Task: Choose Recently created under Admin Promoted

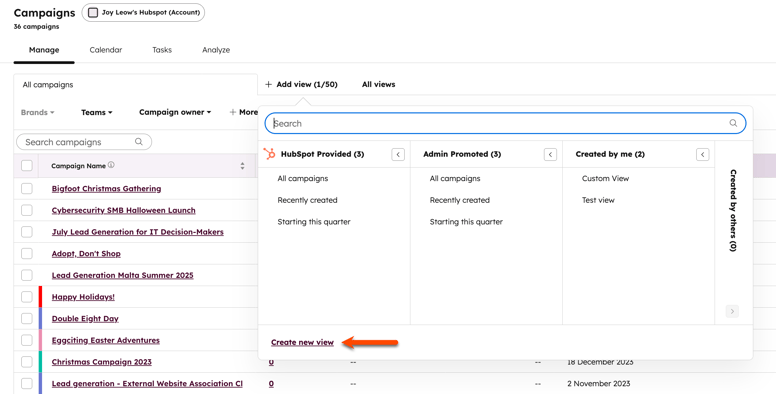Action: click(x=460, y=200)
